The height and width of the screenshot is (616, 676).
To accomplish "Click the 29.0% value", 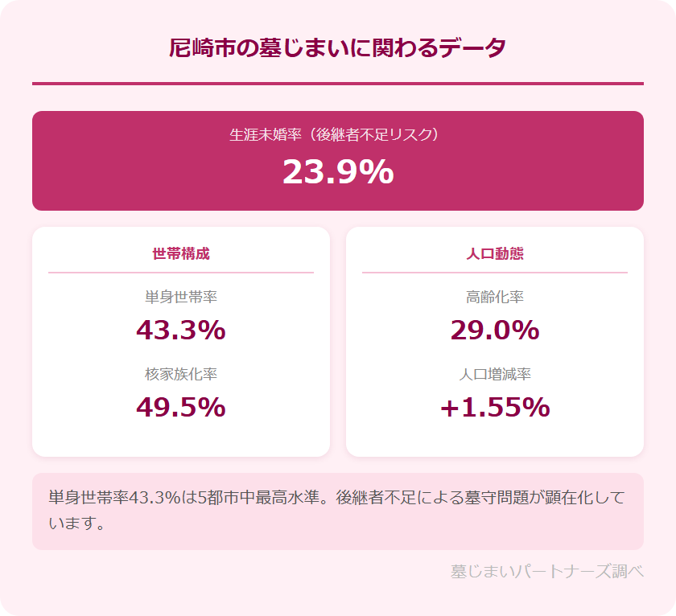I will click(x=495, y=331).
